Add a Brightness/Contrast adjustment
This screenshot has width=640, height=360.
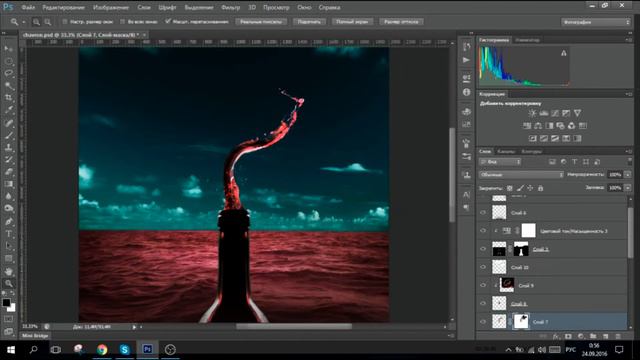coord(532,113)
